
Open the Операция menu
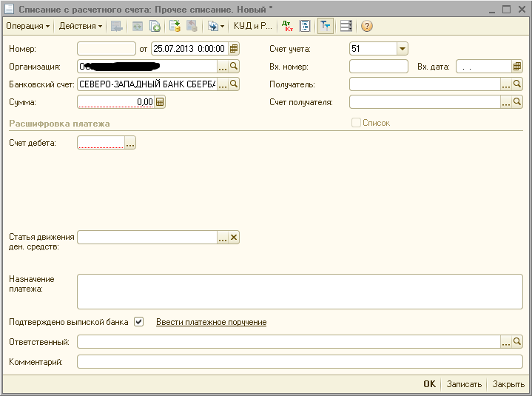pos(27,26)
